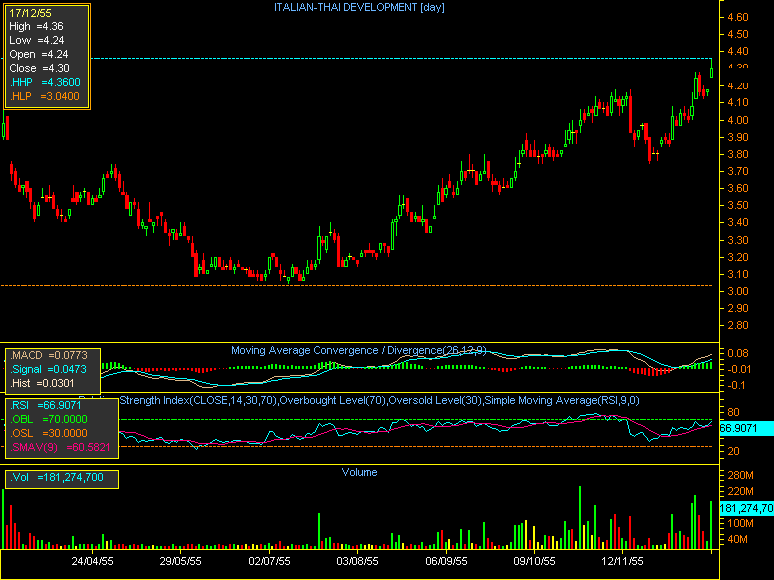Click the 4.00 price axis label
This screenshot has height=580, width=774.
click(738, 120)
